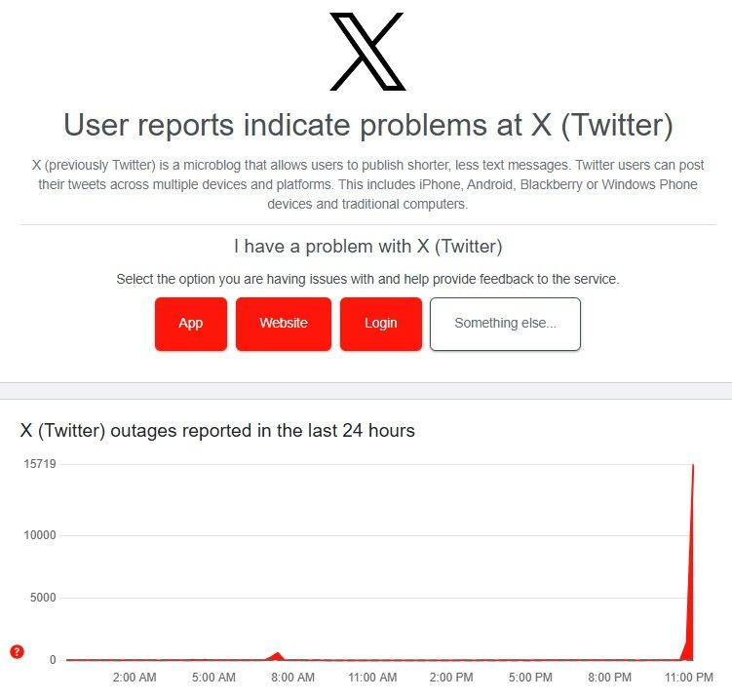
Task: Click the User reports indicate problems headline
Action: (x=367, y=125)
